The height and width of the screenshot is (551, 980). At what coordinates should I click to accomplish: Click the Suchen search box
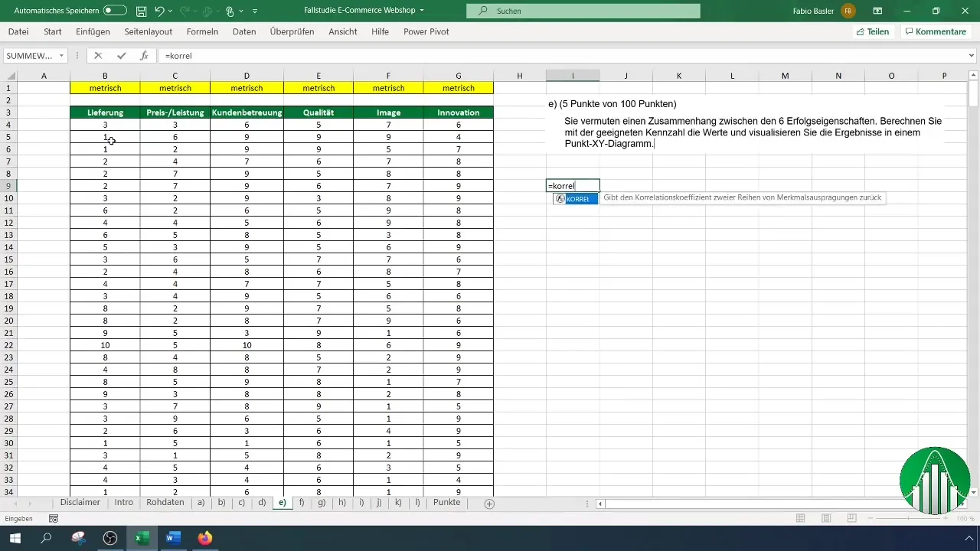coord(583,11)
